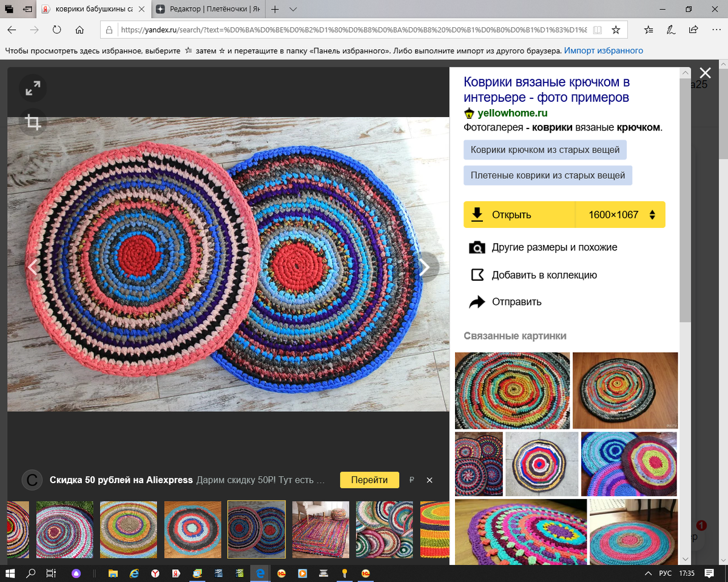
Task: Click 'Добавить в коллекцию' option
Action: [x=545, y=275]
